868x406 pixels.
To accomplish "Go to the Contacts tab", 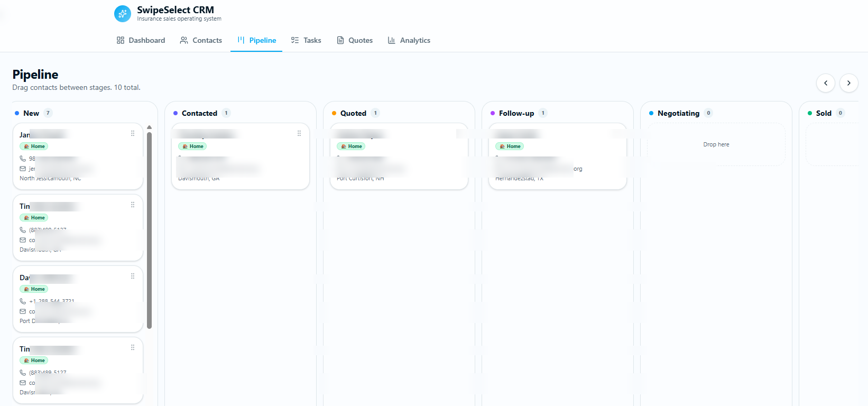I will [201, 40].
